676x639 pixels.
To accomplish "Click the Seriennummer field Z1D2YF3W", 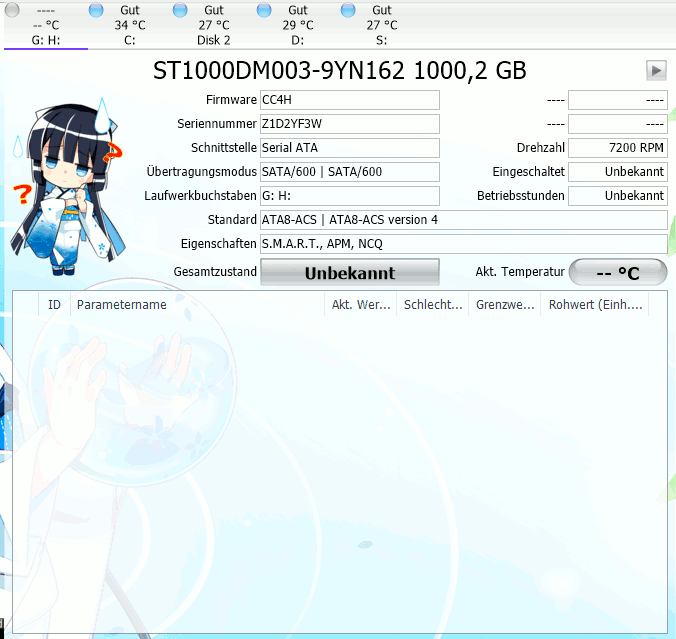I will (350, 124).
